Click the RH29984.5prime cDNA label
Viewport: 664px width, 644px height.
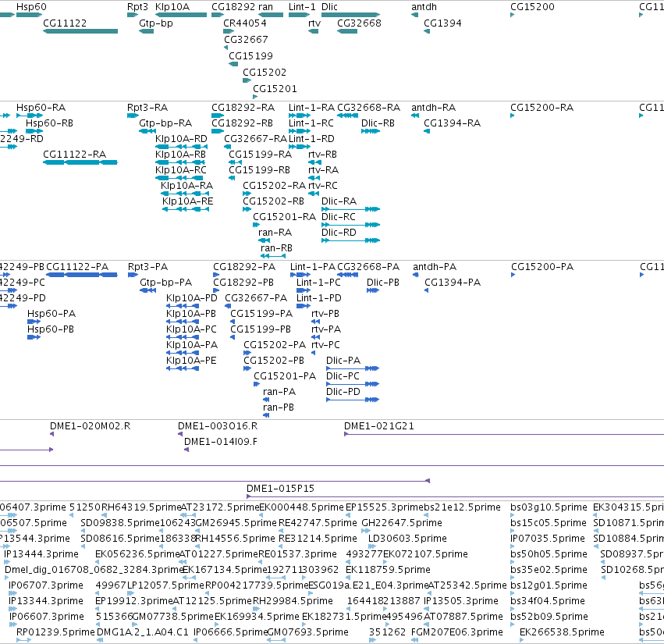[x=293, y=601]
